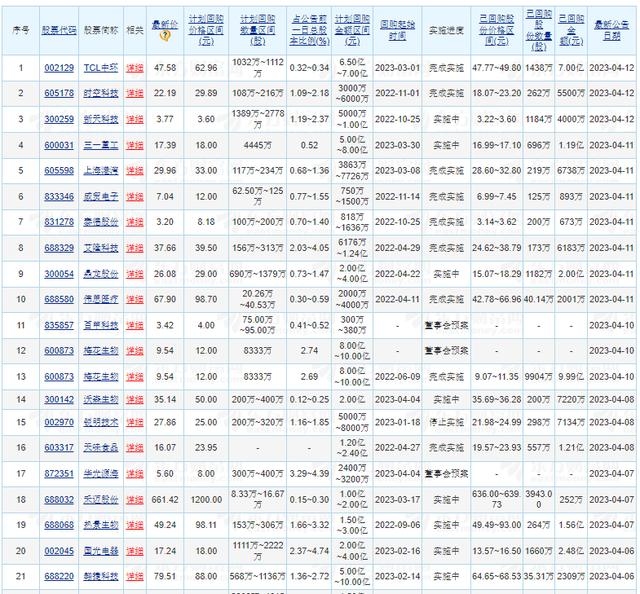Image resolution: width=640 pixels, height=594 pixels.
Task: Open stock code 002970 link
Action: 59,422
